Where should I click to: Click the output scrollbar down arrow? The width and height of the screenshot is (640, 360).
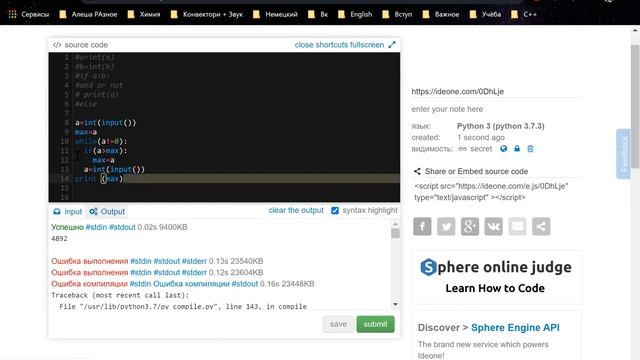pos(395,304)
